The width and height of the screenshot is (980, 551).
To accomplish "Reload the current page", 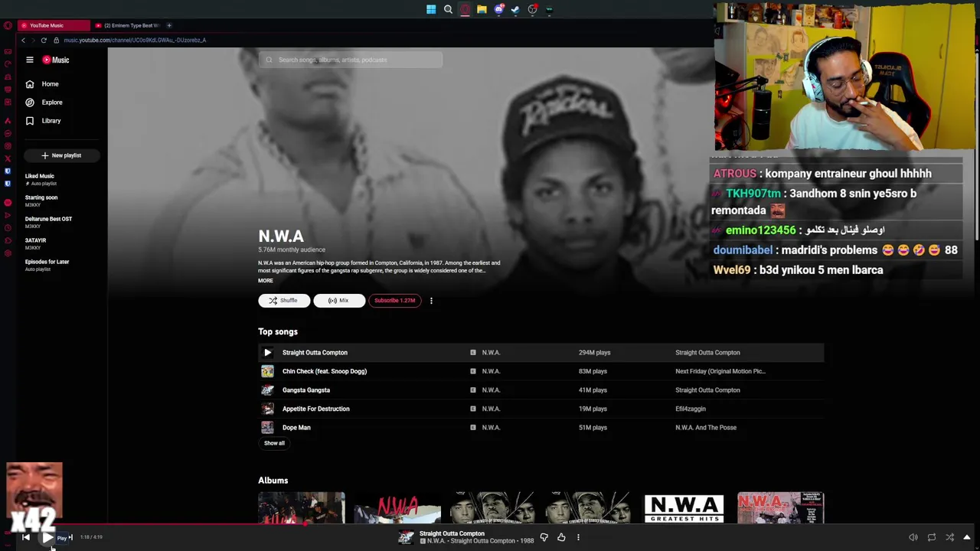I will pos(44,40).
